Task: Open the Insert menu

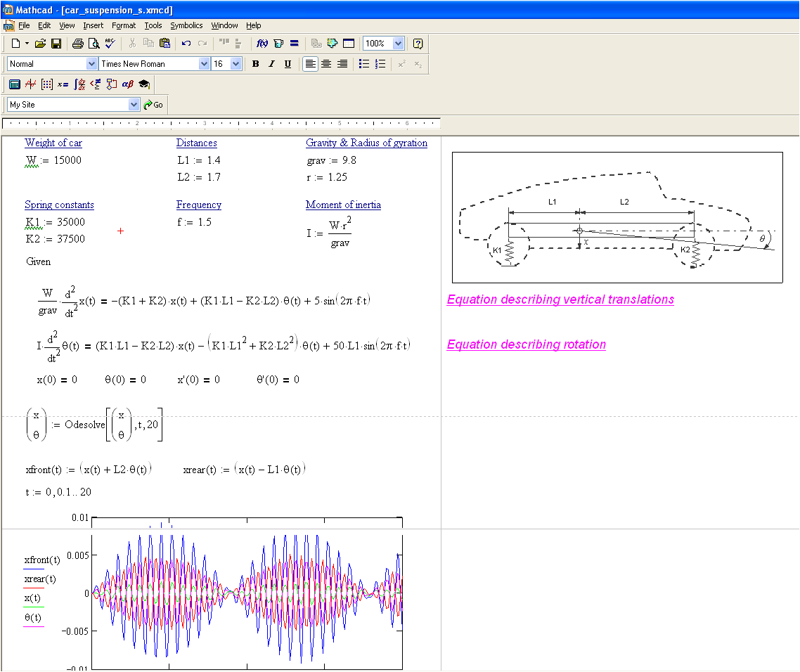Action: click(93, 25)
